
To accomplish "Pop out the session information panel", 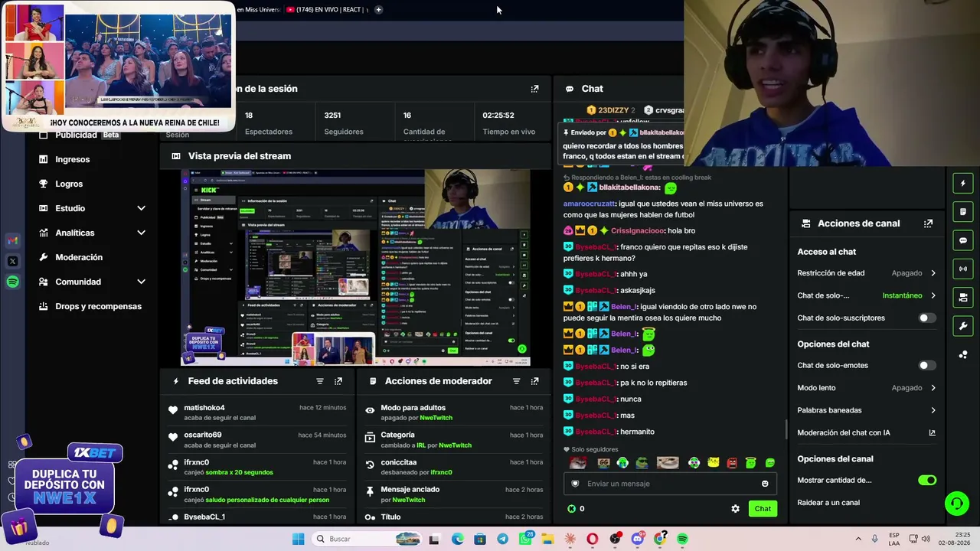I will click(x=534, y=89).
